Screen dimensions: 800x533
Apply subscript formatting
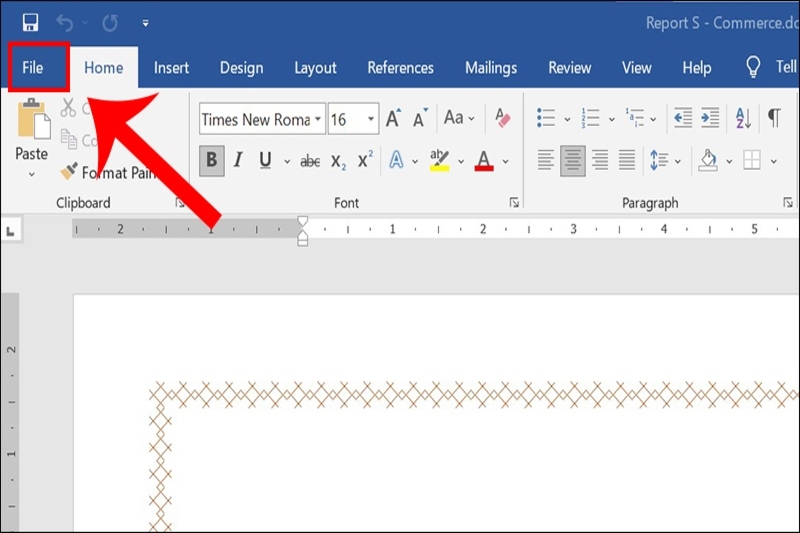(338, 160)
